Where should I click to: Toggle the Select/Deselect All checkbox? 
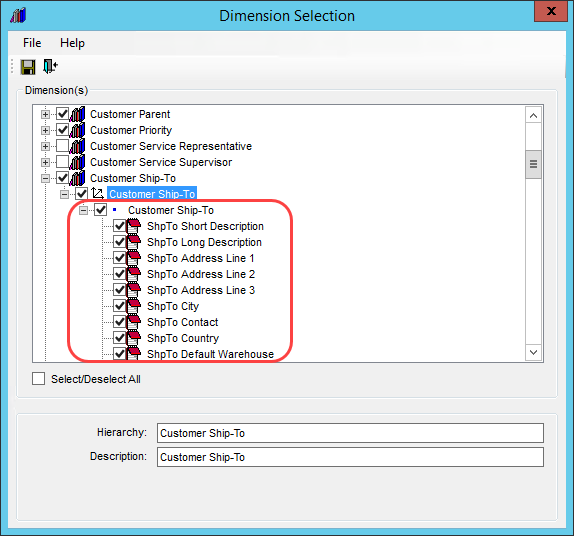(38, 379)
